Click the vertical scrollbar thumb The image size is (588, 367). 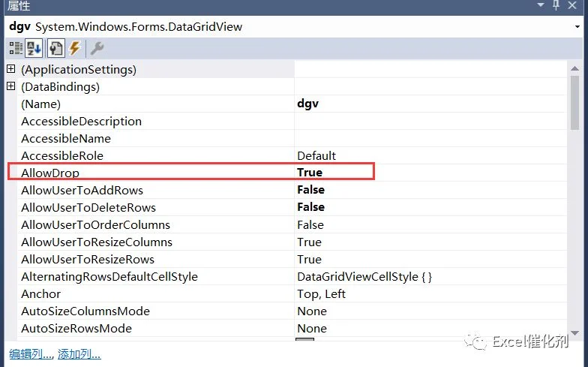tap(574, 102)
